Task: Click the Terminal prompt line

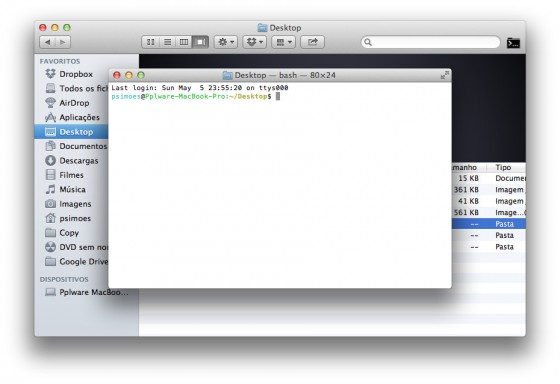Action: (196, 96)
